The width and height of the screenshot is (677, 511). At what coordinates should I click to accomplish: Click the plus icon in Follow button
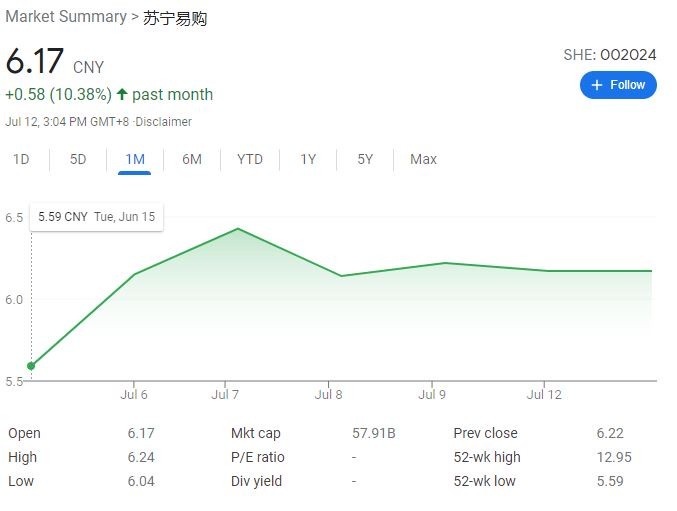click(x=597, y=85)
